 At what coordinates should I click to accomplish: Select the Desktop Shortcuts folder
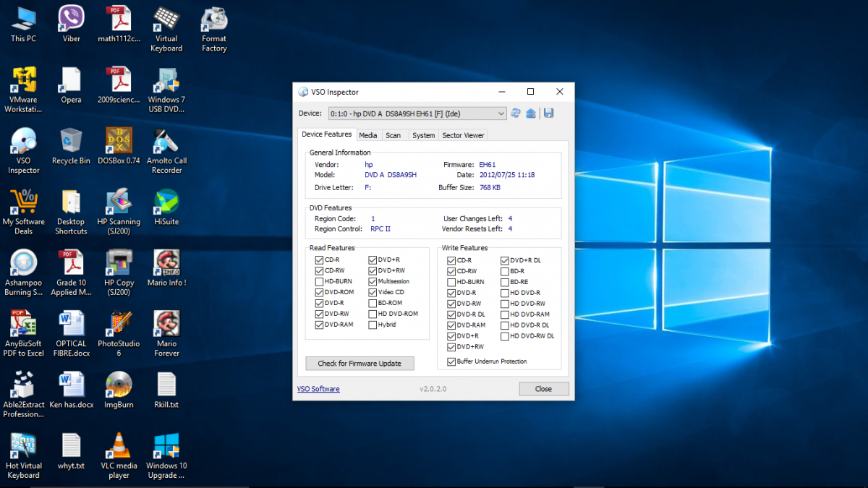[x=71, y=212]
